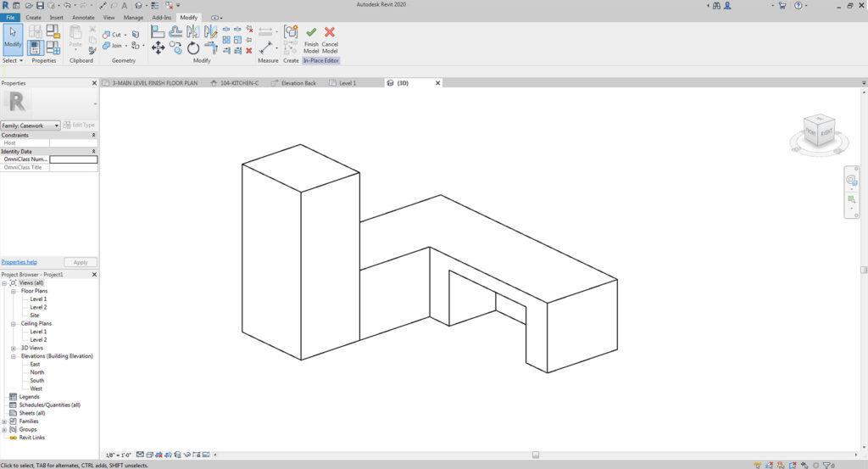Screen dimensions: 868x469
Task: Open the Cut dropdown arrow
Action: (x=125, y=34)
